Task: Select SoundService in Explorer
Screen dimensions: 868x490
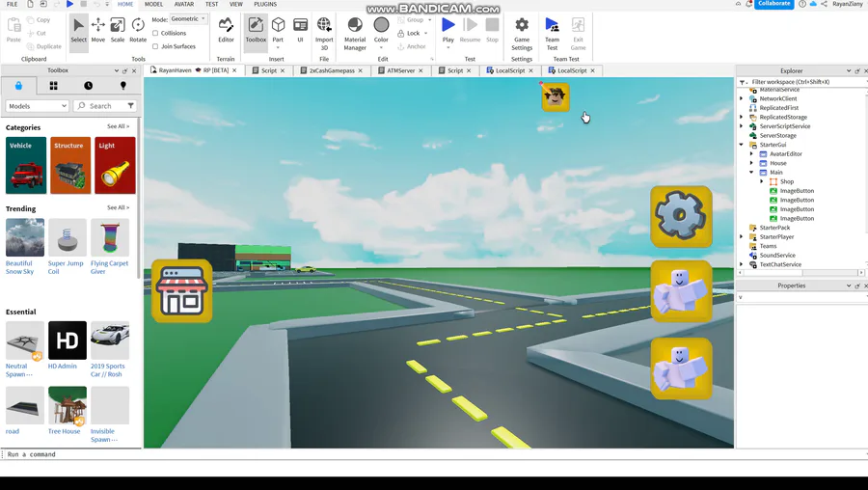Action: coord(777,256)
